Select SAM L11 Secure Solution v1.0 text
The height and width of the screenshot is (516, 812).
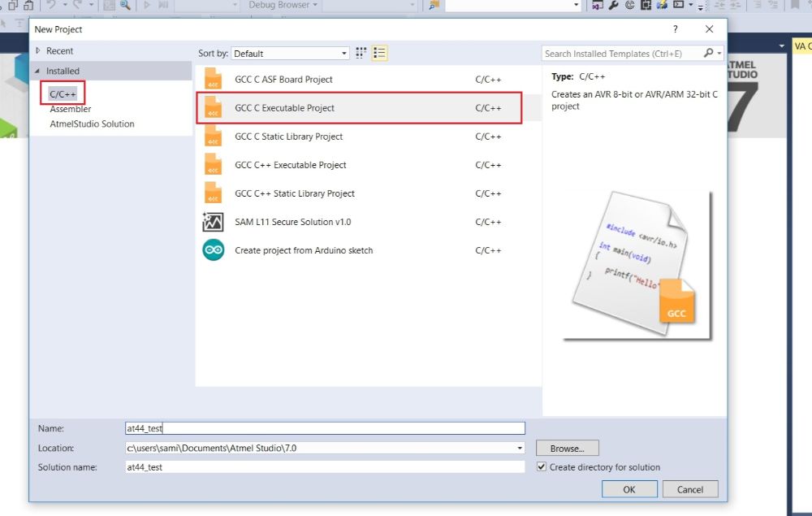coord(292,222)
